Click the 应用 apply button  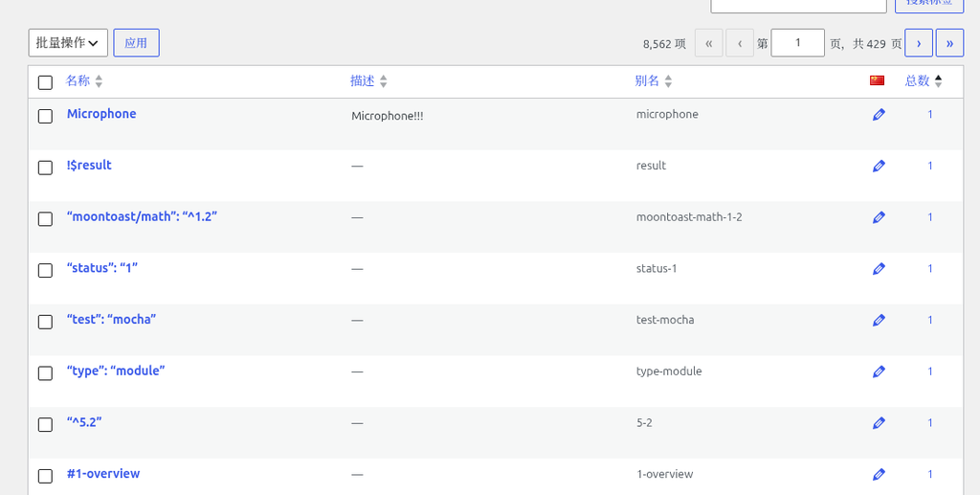(x=136, y=42)
